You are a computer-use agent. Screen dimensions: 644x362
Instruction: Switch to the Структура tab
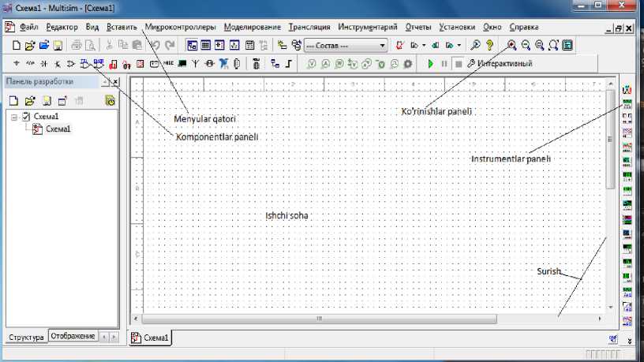pyautogui.click(x=26, y=337)
